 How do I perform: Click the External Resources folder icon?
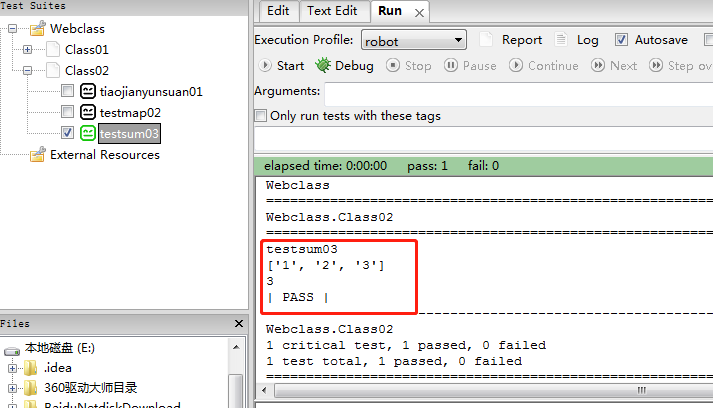[38, 154]
